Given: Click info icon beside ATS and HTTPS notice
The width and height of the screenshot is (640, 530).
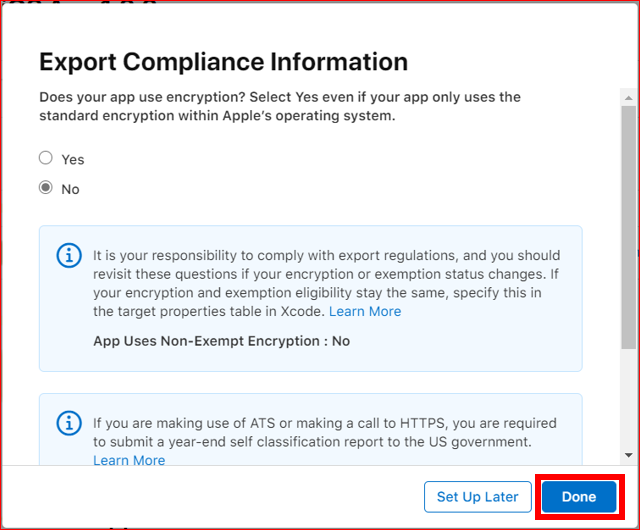Looking at the screenshot, I should click(x=69, y=424).
